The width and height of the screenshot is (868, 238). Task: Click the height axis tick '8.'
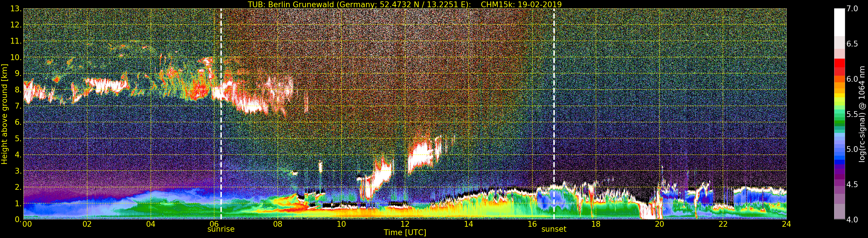[x=18, y=90]
